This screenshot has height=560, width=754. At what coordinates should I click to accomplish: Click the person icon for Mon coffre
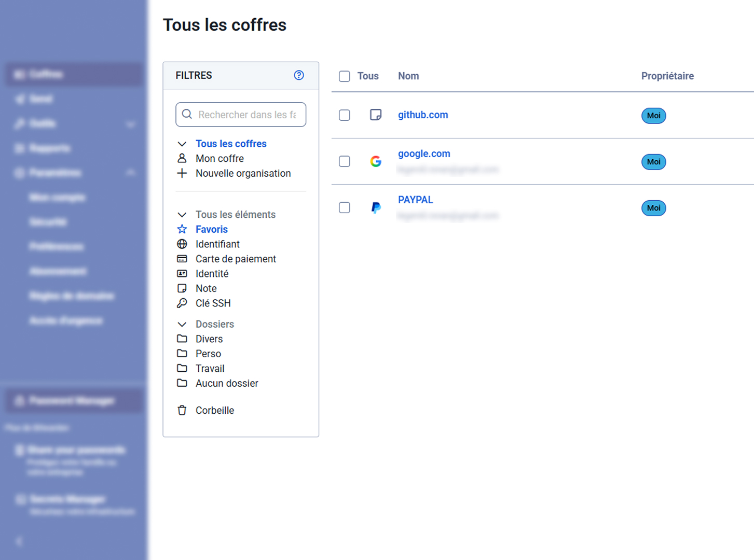[182, 158]
